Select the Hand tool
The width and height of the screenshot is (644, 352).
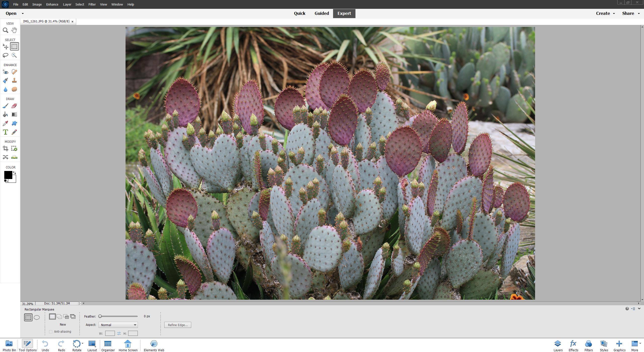(14, 30)
